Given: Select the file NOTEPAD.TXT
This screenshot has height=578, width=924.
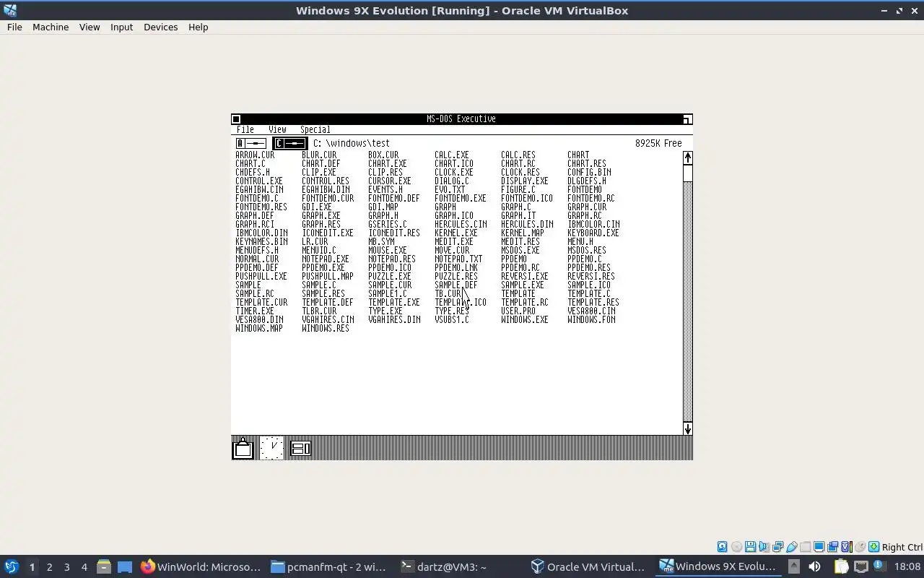Looking at the screenshot, I should (x=458, y=259).
